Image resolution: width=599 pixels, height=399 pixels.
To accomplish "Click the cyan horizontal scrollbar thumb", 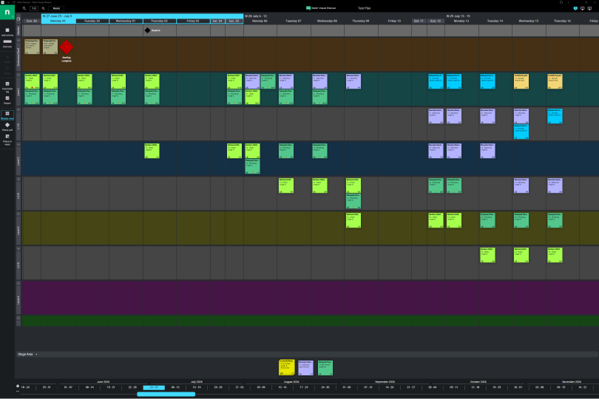I will (x=166, y=394).
